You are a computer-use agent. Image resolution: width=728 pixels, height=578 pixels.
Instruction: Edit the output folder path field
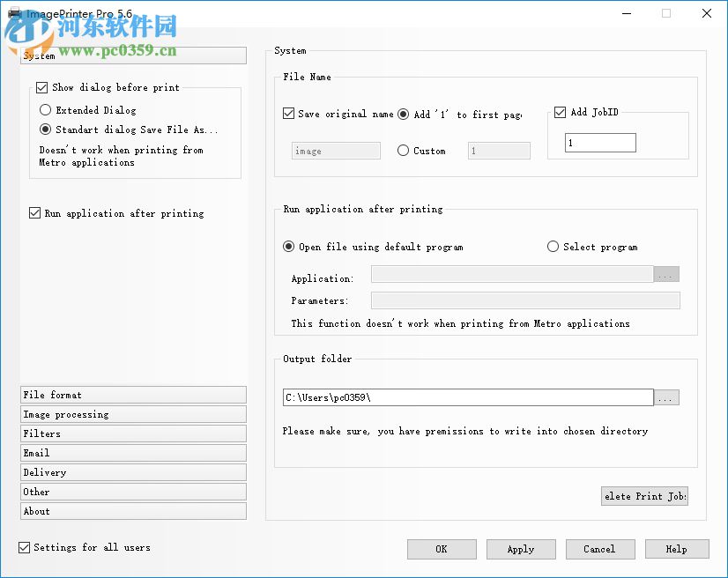point(467,397)
